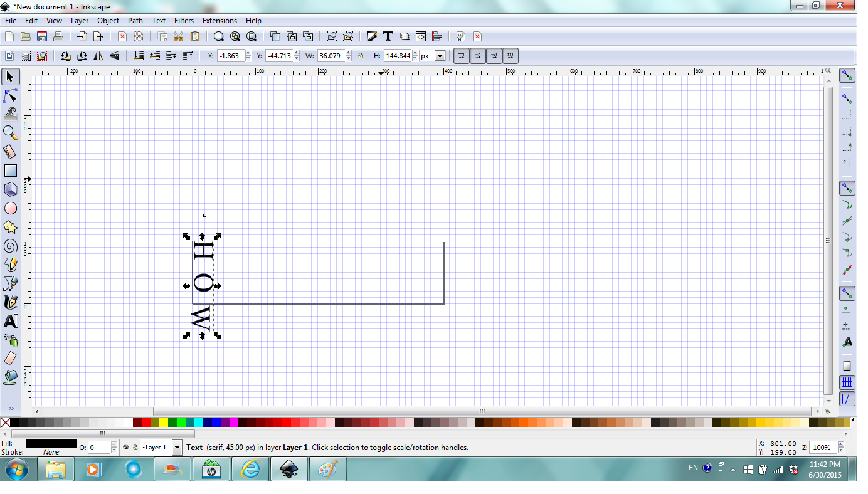Increase opacity O spinner
Image resolution: width=868 pixels, height=494 pixels.
(114, 444)
